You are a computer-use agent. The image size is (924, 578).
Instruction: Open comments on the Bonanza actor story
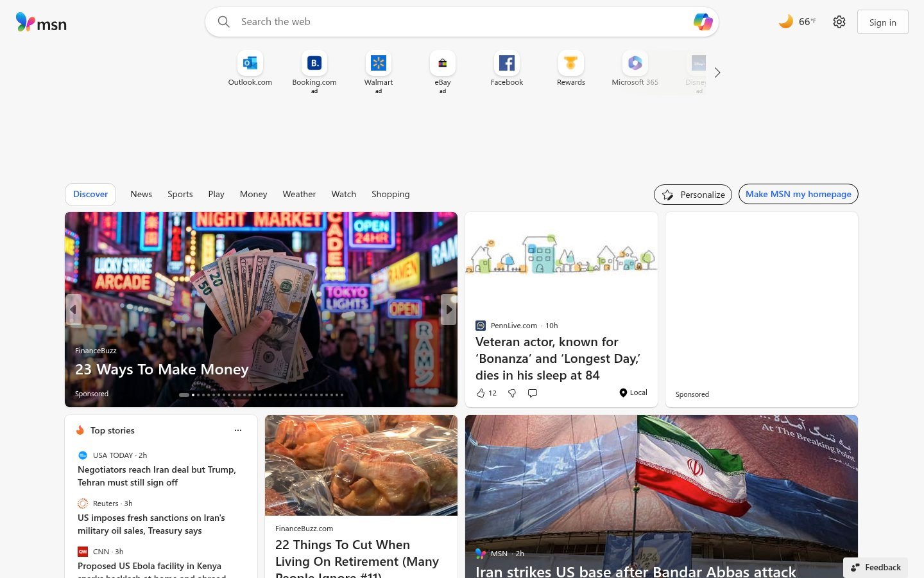click(x=533, y=393)
